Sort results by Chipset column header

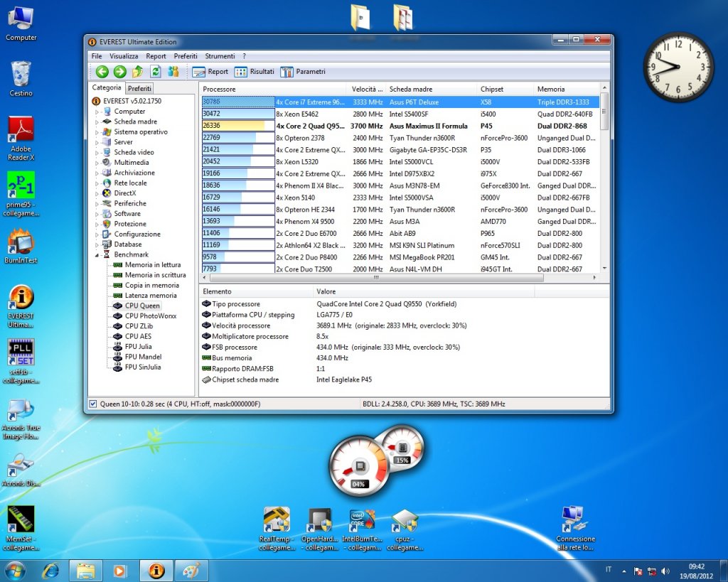tap(505, 89)
